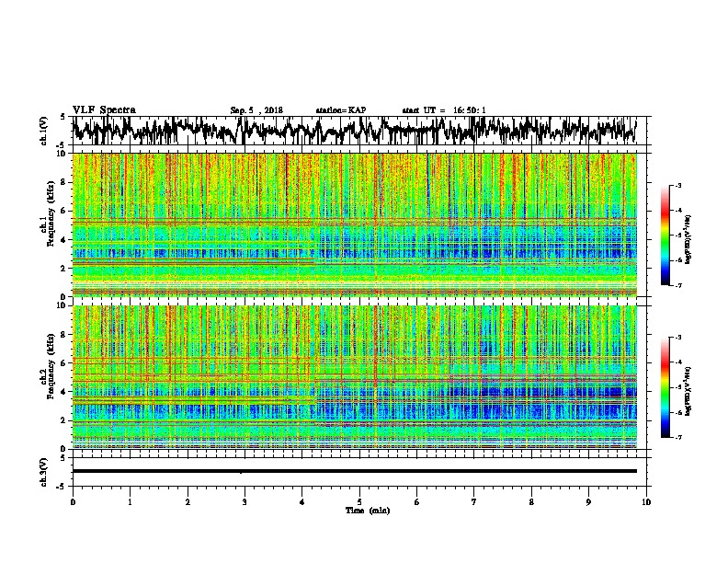Click the "4" kHz tick on ch.2 frequency axis
Image resolution: width=728 pixels, height=563 pixels.
63,392
